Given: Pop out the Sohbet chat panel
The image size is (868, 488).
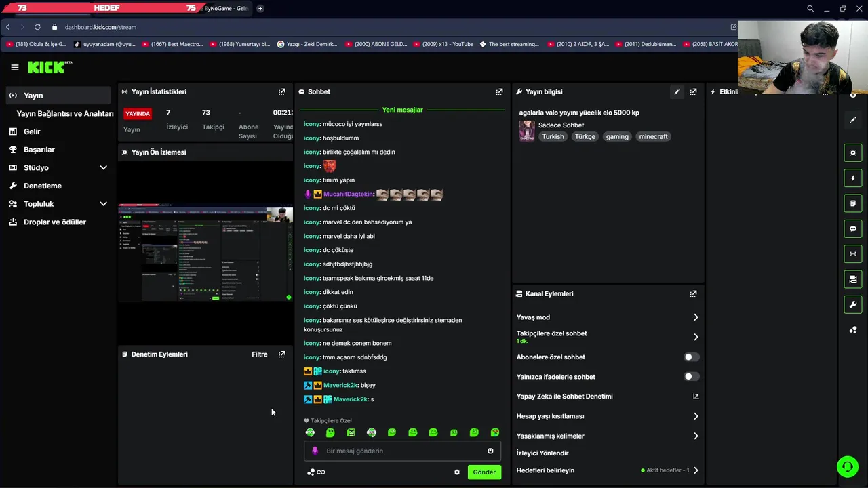Looking at the screenshot, I should click(499, 91).
